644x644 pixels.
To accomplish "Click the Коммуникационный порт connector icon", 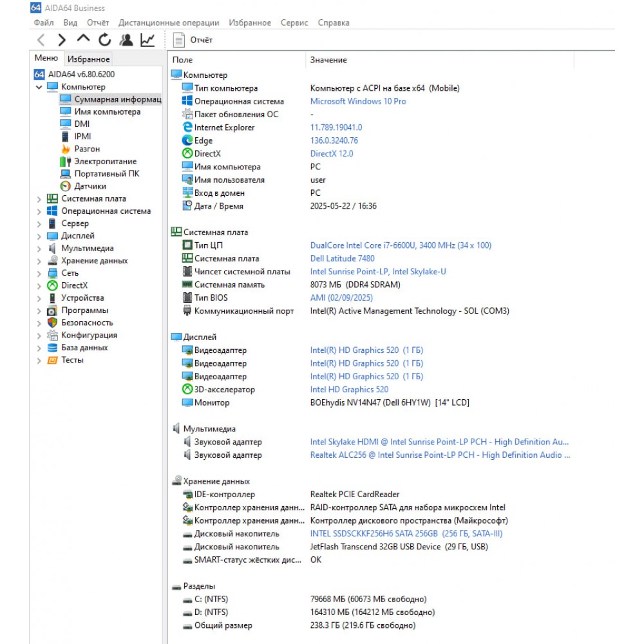I will point(187,310).
